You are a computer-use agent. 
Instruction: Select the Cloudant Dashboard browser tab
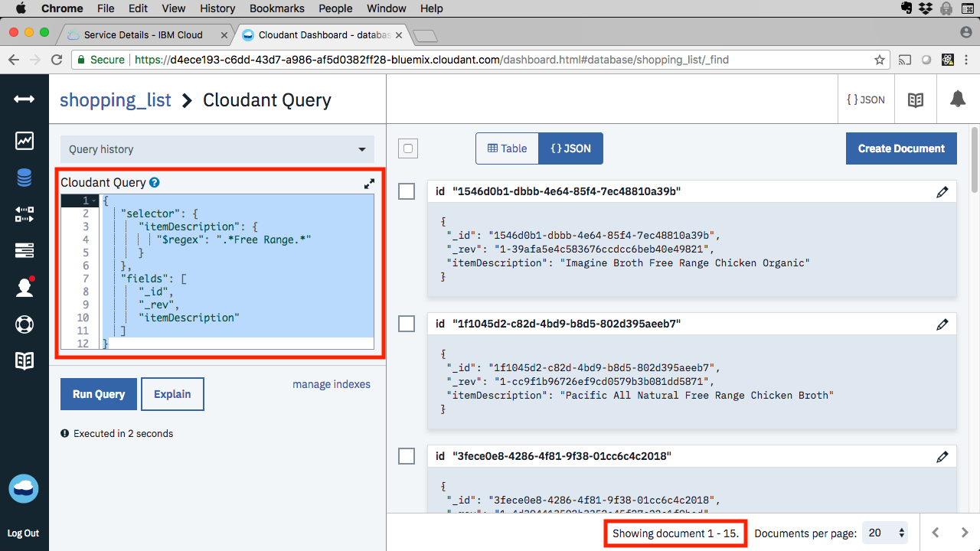pyautogui.click(x=325, y=34)
